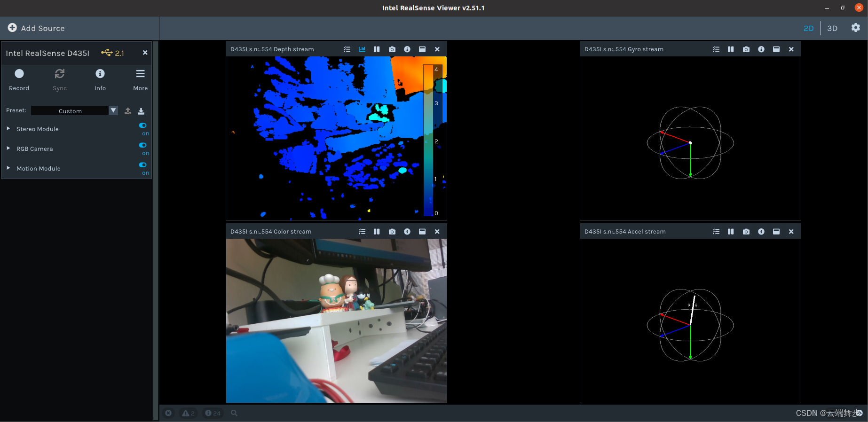This screenshot has width=868, height=422.
Task: Take snapshot of Accel stream
Action: tap(746, 232)
